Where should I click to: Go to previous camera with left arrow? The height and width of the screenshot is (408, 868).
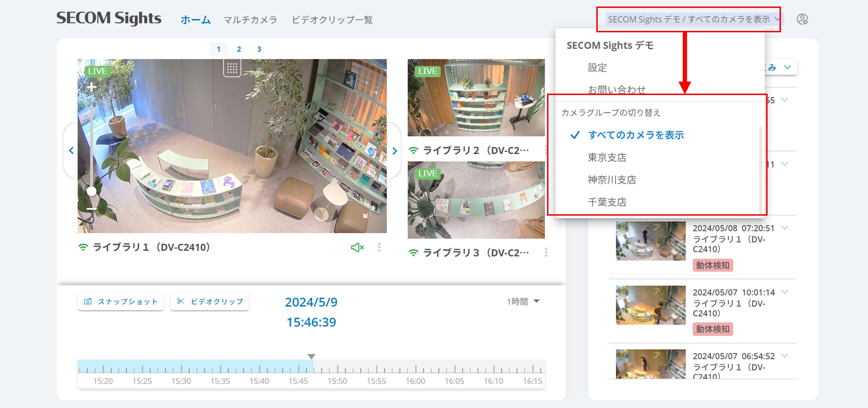coord(71,150)
